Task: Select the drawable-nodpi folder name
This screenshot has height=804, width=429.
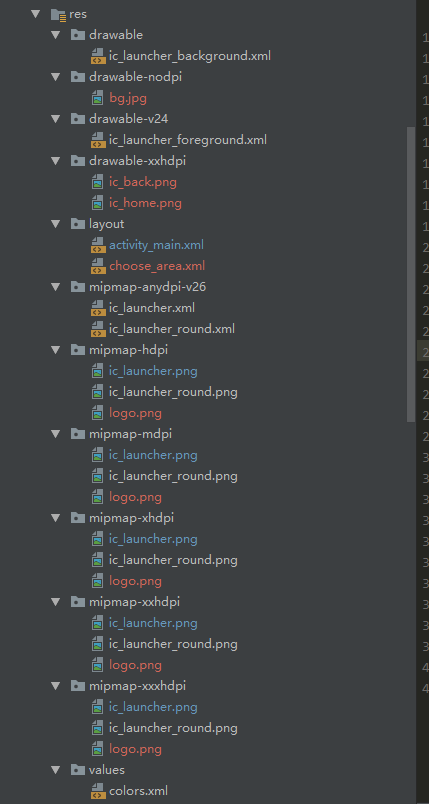Action: [x=135, y=77]
